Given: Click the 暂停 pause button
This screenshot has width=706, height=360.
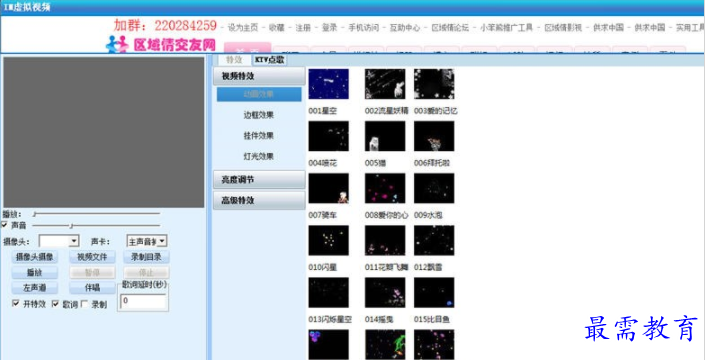Looking at the screenshot, I should pyautogui.click(x=92, y=272).
